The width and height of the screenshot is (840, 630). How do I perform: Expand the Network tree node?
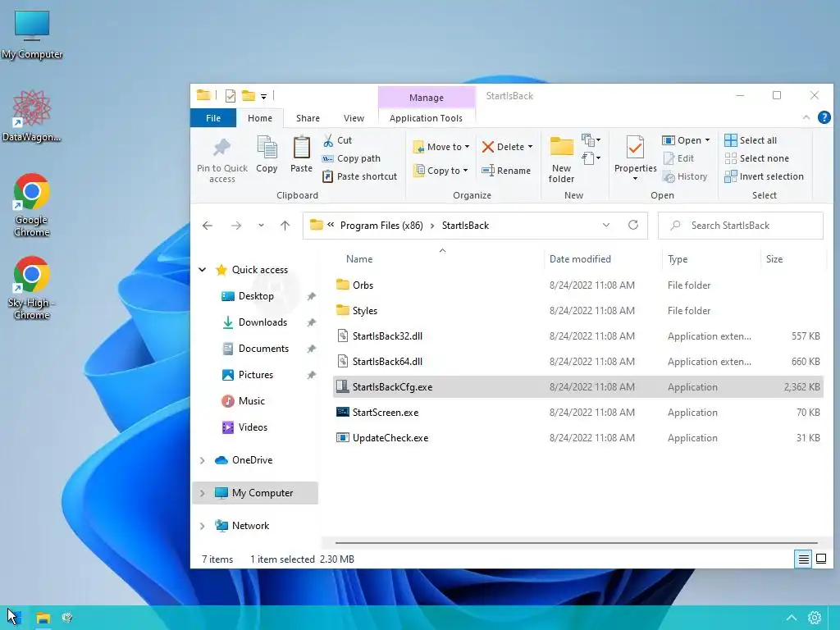[203, 526]
